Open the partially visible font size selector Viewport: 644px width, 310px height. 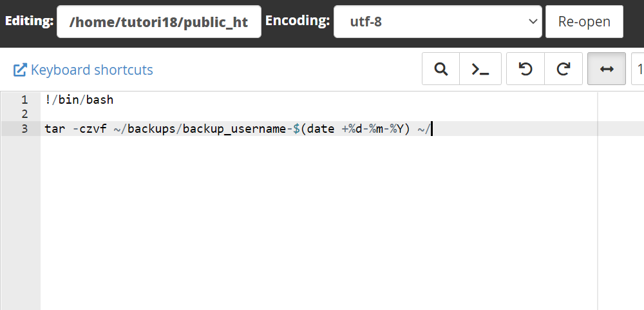click(638, 69)
